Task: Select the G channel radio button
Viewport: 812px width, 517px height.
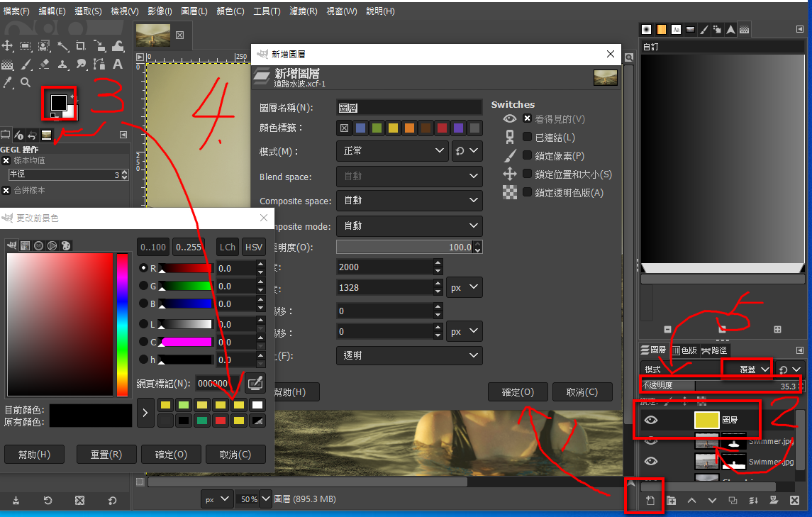Action: (145, 287)
